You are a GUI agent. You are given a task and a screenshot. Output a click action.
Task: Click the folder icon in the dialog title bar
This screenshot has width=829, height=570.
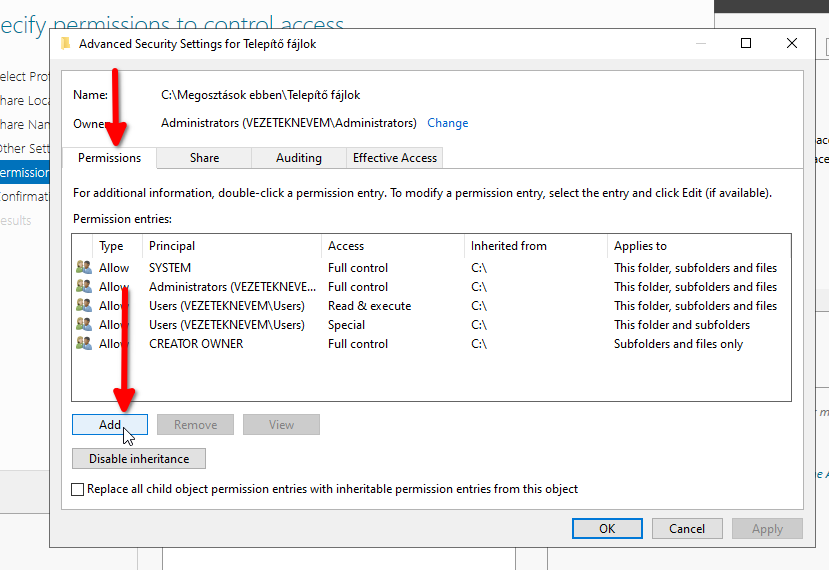click(66, 44)
